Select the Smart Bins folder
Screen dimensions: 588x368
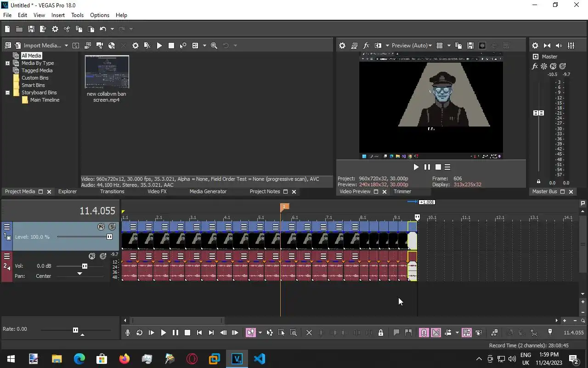coord(33,85)
